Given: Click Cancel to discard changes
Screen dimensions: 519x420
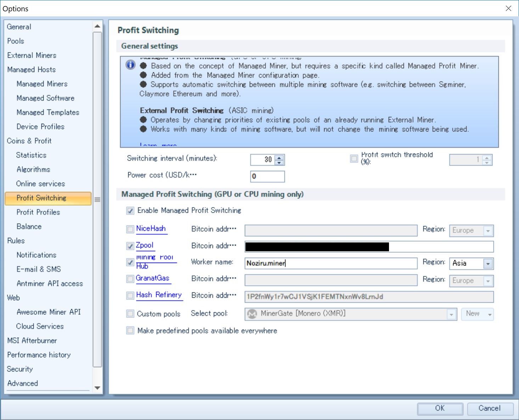Looking at the screenshot, I should click(x=490, y=408).
